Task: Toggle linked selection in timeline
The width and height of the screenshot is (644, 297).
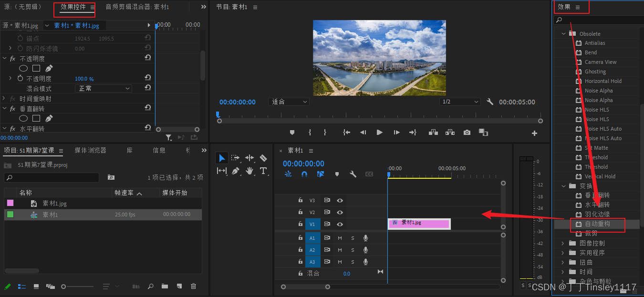Action: click(321, 174)
